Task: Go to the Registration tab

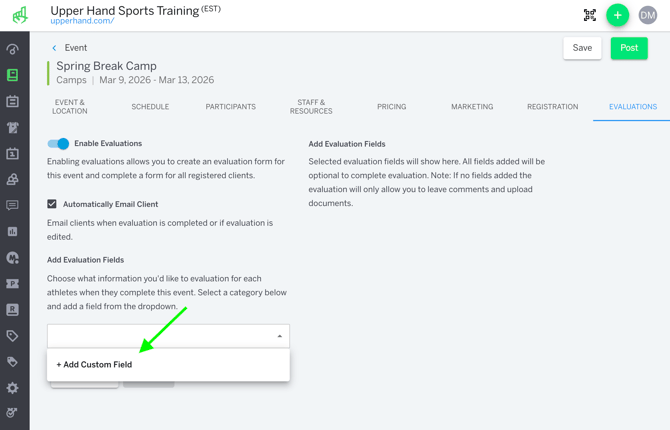Action: 552,107
